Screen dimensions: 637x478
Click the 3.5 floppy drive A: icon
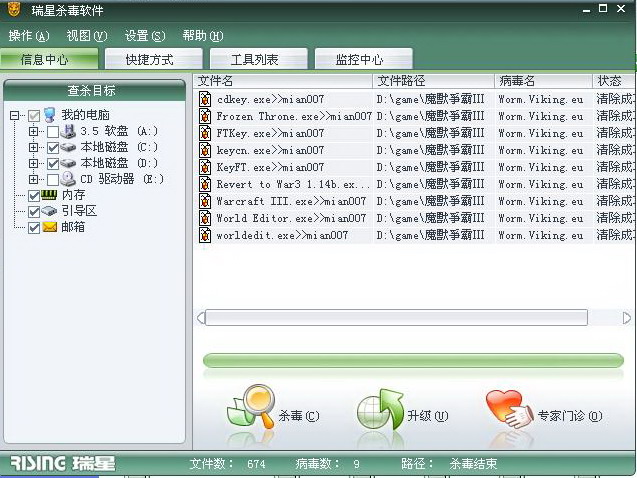point(68,131)
